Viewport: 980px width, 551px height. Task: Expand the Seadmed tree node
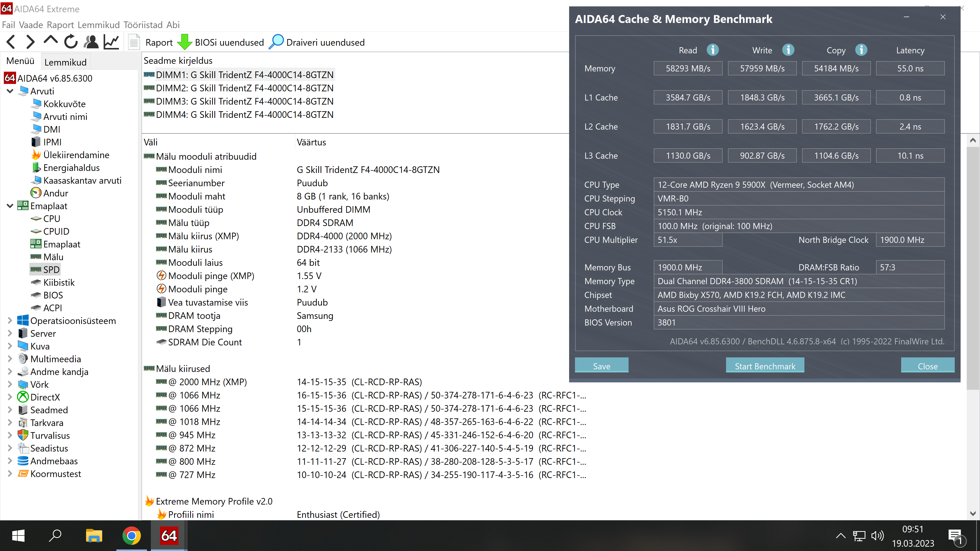point(10,410)
